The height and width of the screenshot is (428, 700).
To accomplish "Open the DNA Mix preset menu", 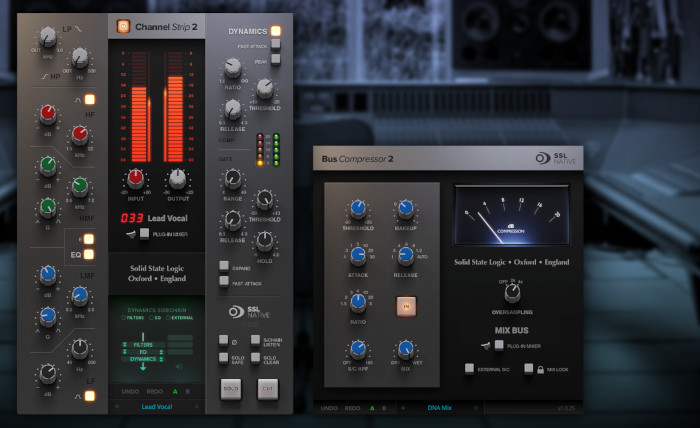I will 440,408.
